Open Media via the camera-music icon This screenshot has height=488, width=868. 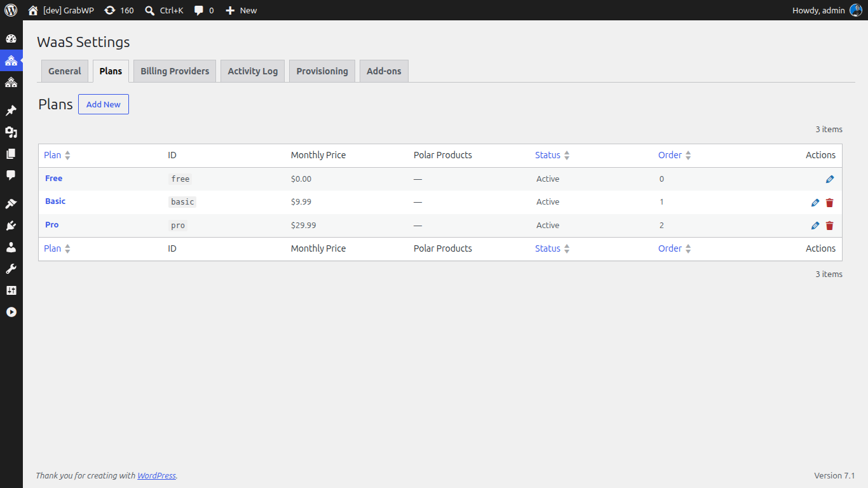[11, 132]
